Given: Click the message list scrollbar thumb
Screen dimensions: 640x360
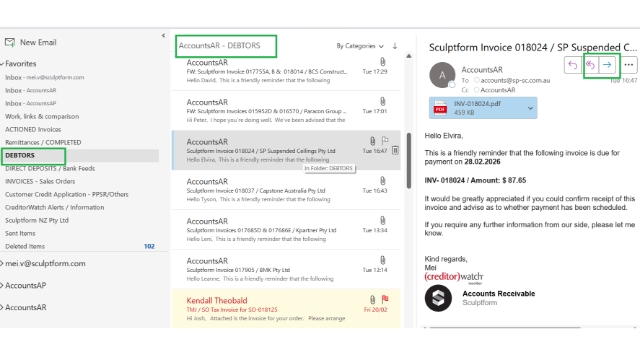Looking at the screenshot, I should pos(409,161).
